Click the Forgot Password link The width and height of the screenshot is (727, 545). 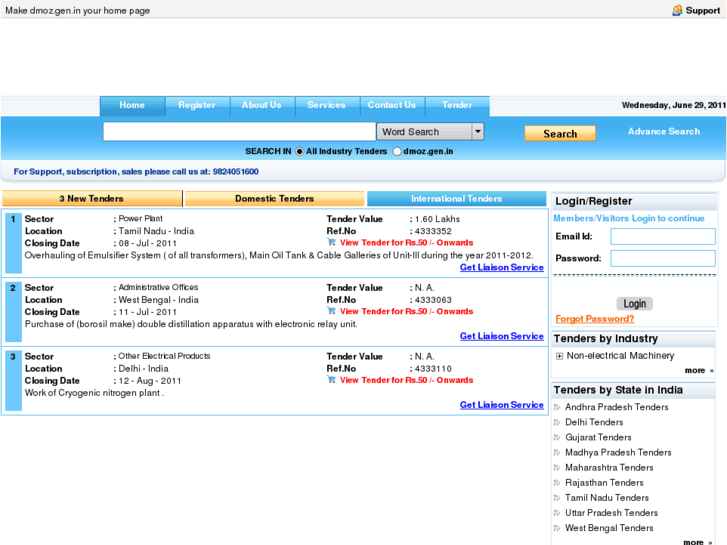coord(594,319)
